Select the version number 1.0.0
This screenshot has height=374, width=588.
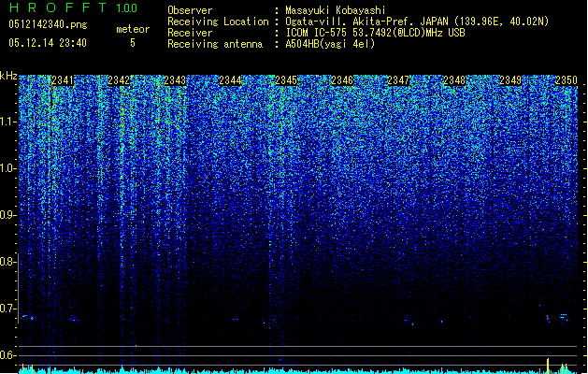pyautogui.click(x=127, y=8)
